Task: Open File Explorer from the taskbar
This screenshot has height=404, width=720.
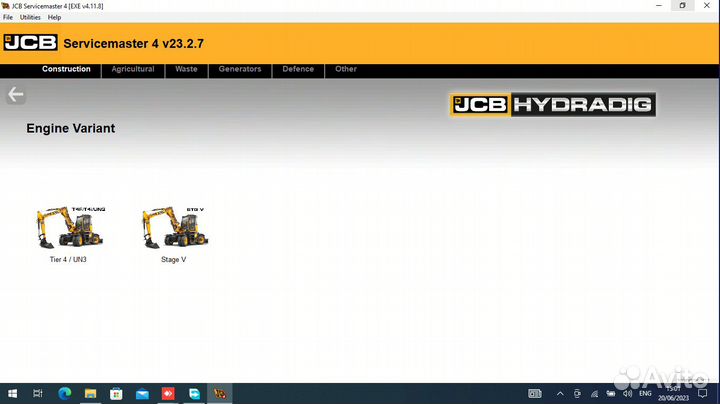Action: tap(90, 393)
